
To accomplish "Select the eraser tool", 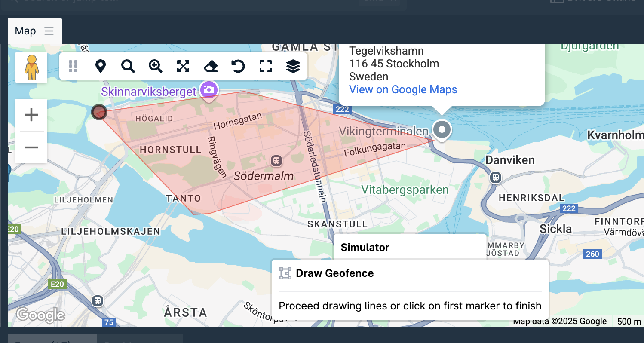I will coord(211,66).
